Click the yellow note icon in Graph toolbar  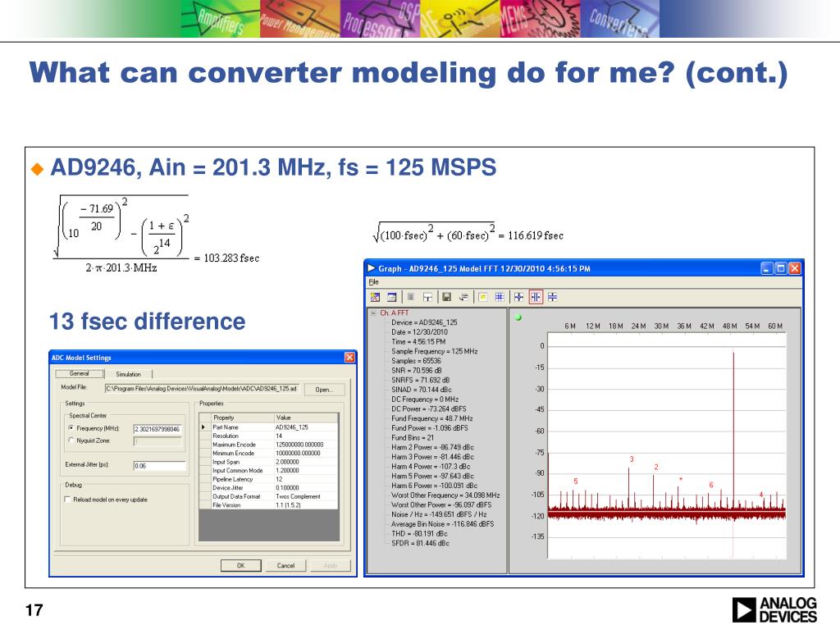click(x=482, y=297)
